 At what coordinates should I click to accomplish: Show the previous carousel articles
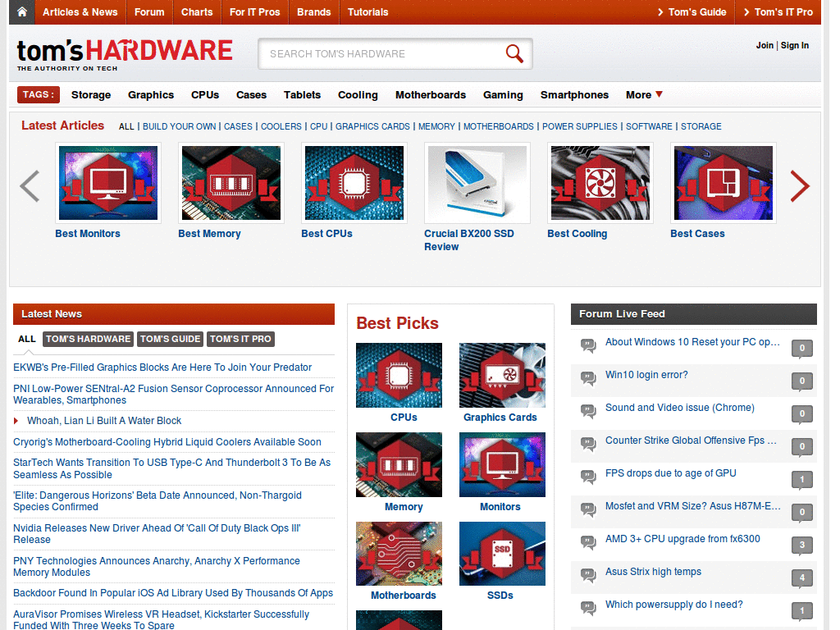[30, 186]
